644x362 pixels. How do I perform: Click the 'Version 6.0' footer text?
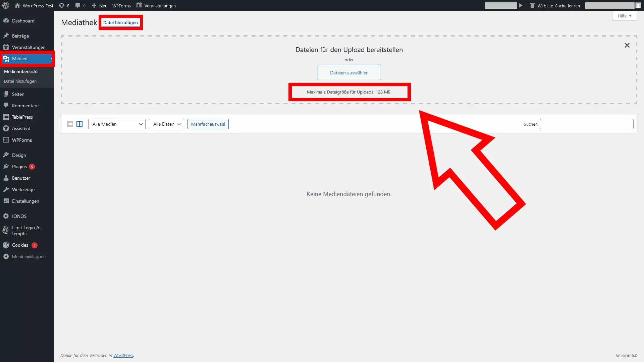[x=626, y=355]
